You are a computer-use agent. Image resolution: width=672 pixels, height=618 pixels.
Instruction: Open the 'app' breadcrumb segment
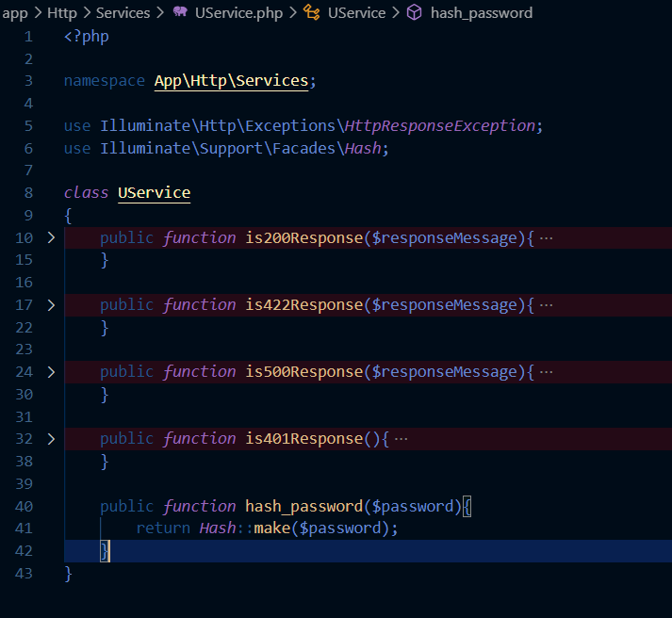[15, 13]
